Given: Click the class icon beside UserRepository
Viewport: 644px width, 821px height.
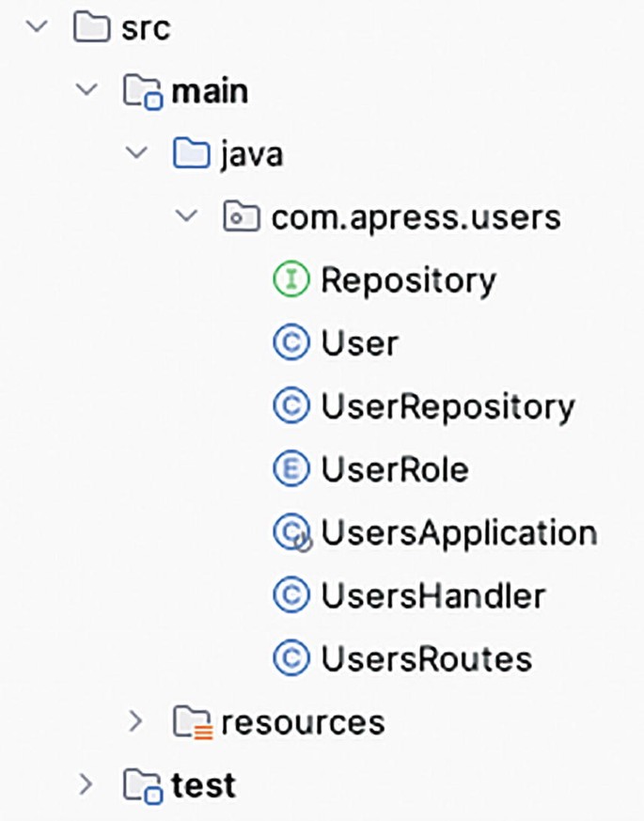Looking at the screenshot, I should tap(293, 406).
